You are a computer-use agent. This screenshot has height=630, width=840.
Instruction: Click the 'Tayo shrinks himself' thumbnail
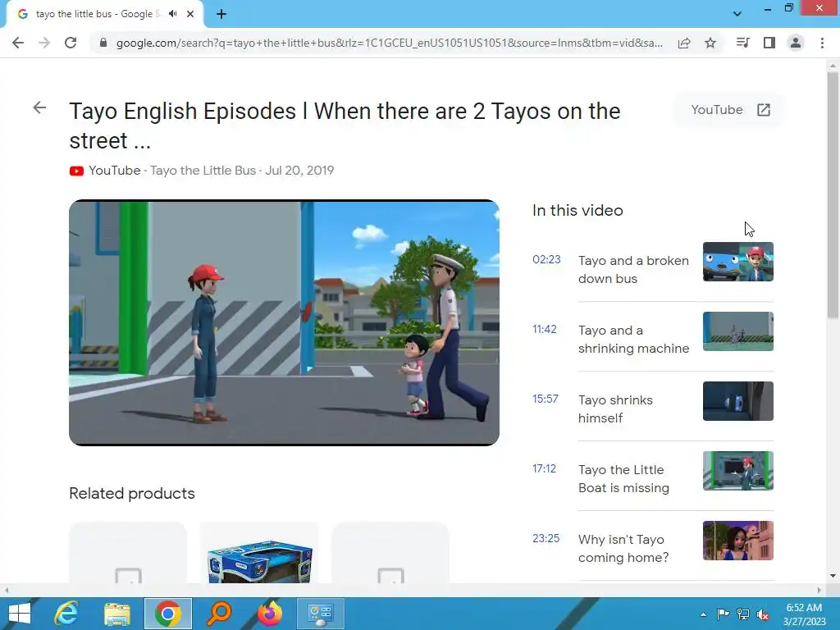click(x=738, y=400)
